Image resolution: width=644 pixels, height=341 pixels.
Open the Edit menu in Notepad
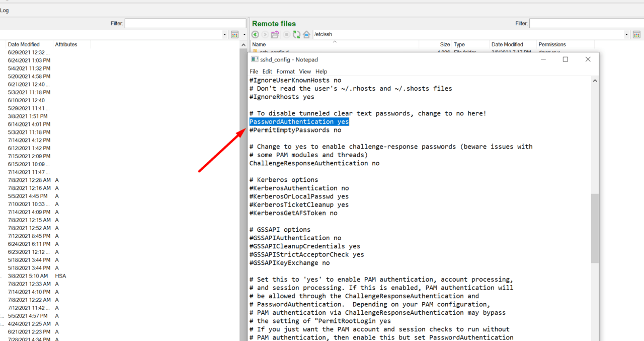tap(267, 71)
